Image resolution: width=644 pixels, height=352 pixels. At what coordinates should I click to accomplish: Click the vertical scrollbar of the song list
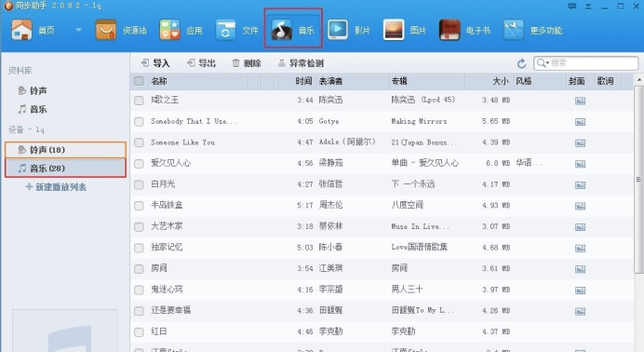coord(638,179)
